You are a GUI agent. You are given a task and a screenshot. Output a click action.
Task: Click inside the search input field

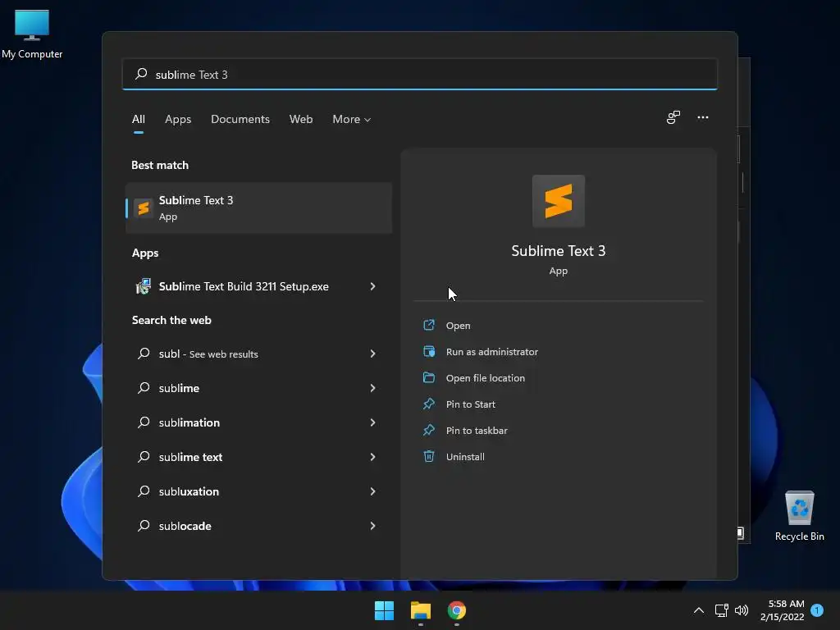(x=419, y=74)
